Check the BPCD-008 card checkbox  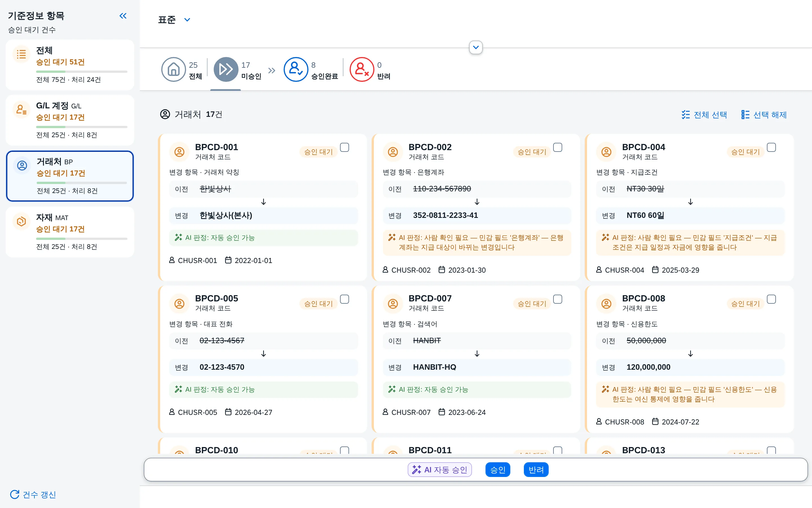click(x=771, y=299)
